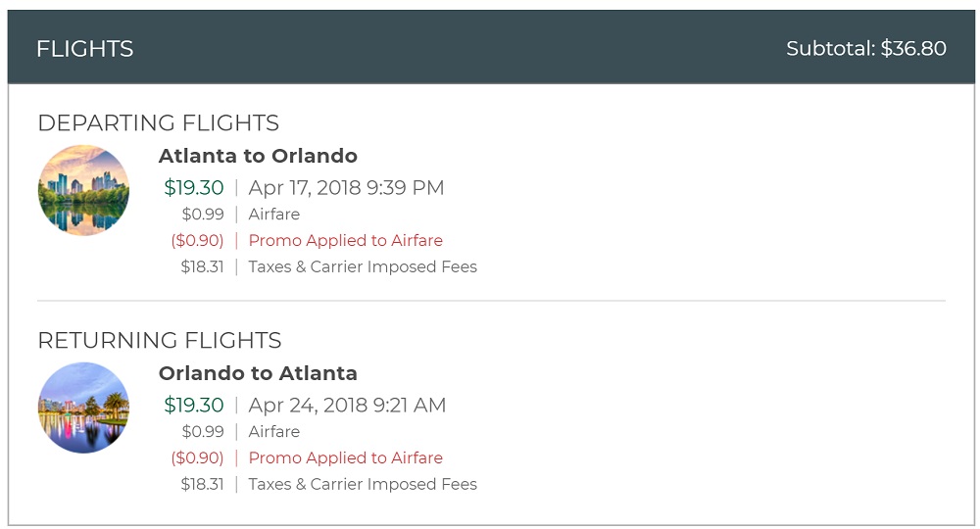The image size is (980, 529).
Task: Click the returning Promo Applied to Airfare text
Action: (x=345, y=457)
